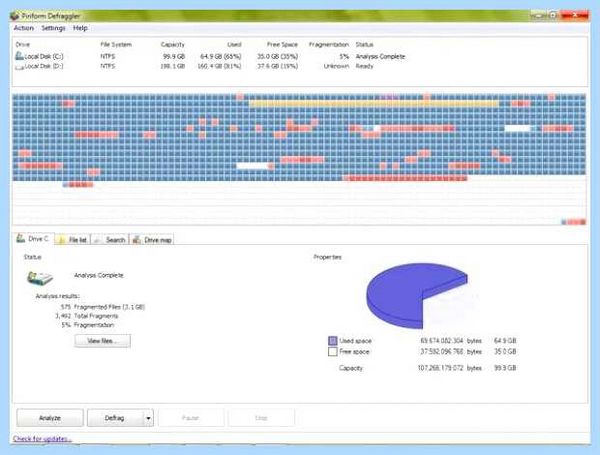This screenshot has height=455, width=600.
Task: Follow the Check for updates link
Action: pyautogui.click(x=42, y=439)
